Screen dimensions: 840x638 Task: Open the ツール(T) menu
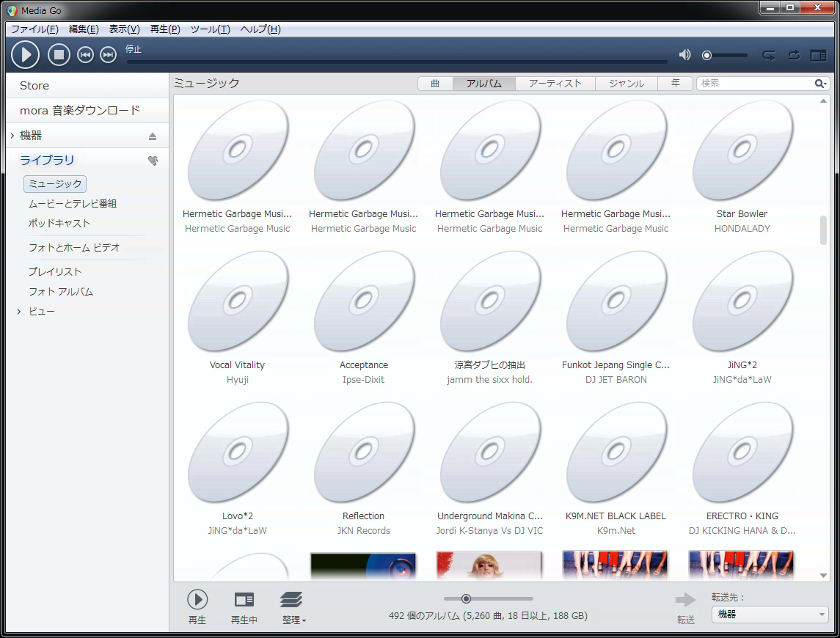[x=211, y=29]
